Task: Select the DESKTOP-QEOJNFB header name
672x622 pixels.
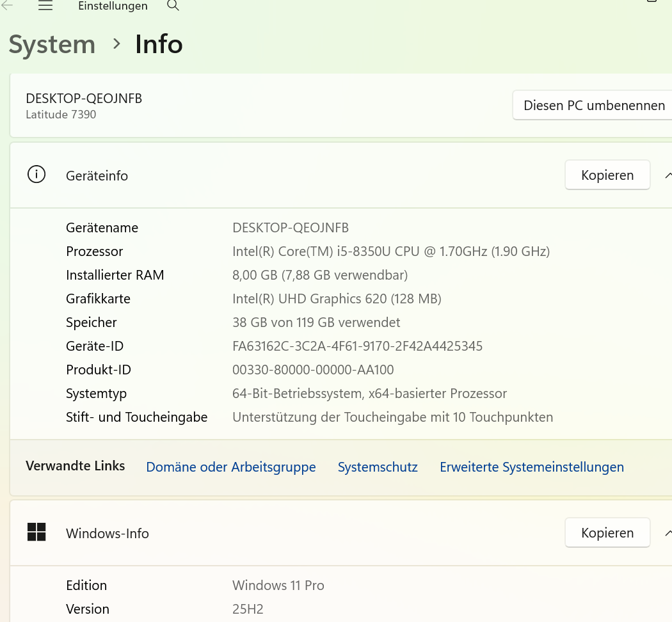Action: (x=84, y=99)
